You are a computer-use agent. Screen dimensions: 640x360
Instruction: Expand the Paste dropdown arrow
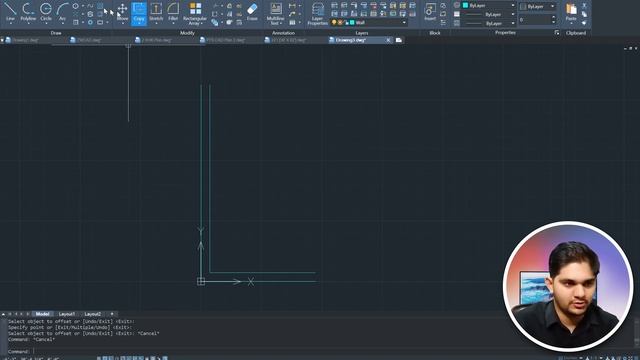click(571, 23)
